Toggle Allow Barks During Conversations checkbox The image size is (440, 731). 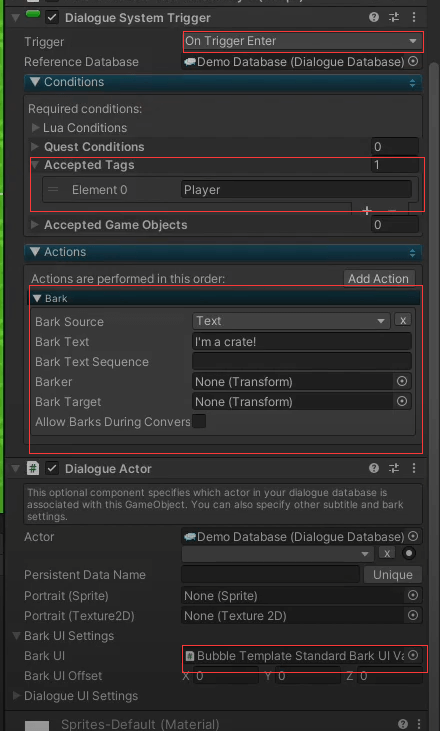coord(199,421)
